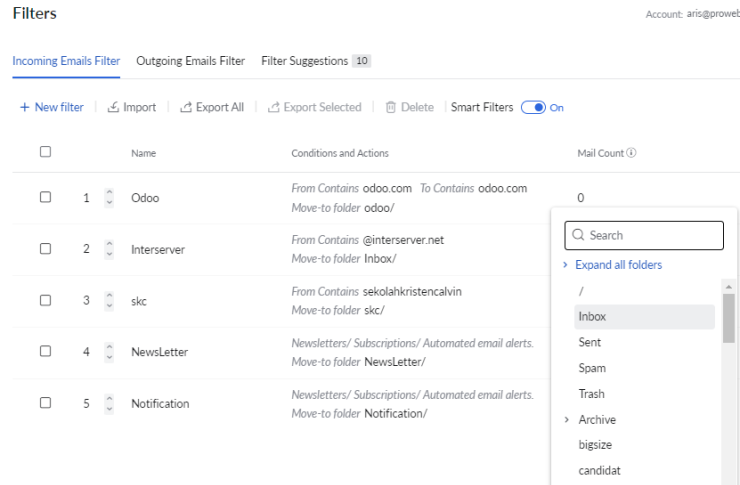Move Notification filter down with arrow
The height and width of the screenshot is (485, 740).
[109, 409]
